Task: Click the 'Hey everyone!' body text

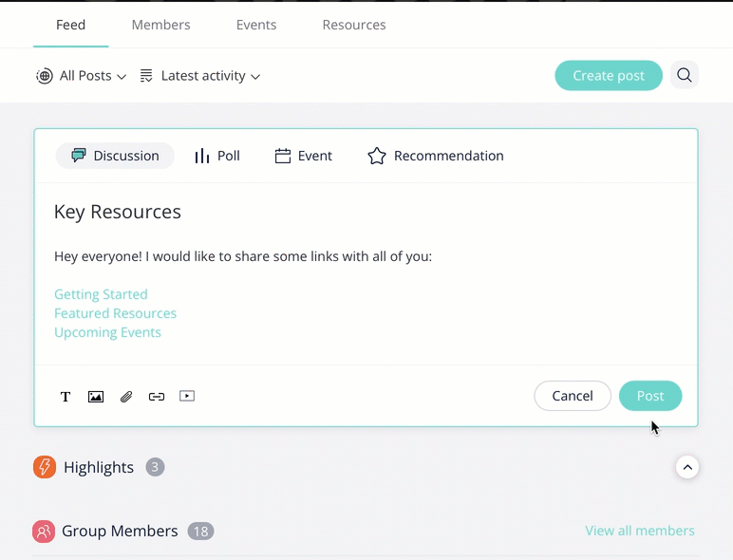Action: tap(243, 256)
